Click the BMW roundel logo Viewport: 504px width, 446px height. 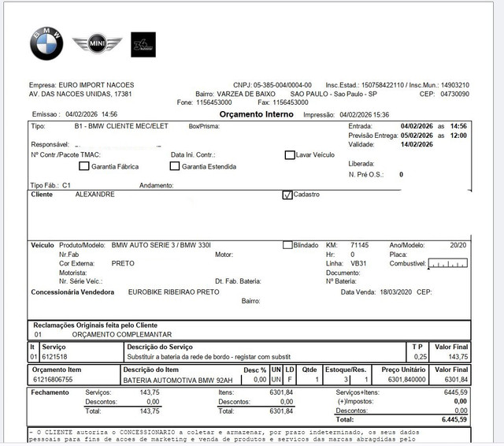[x=46, y=43]
